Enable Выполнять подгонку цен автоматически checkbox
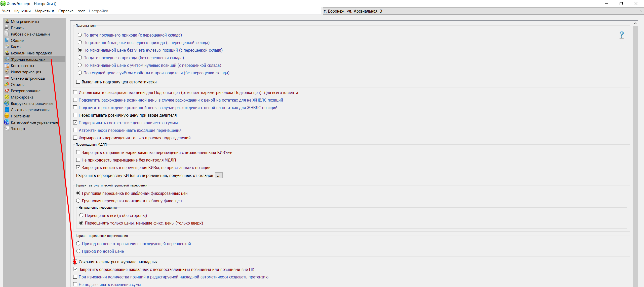 [x=78, y=82]
